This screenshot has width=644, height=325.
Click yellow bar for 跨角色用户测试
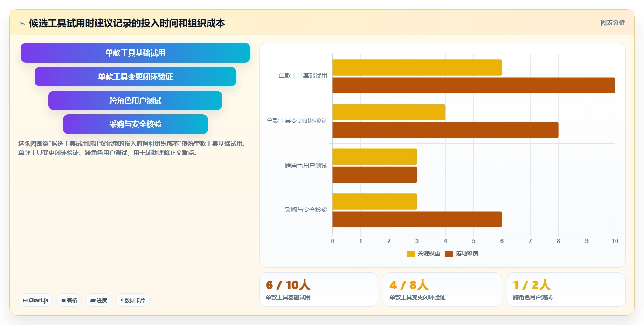374,156
